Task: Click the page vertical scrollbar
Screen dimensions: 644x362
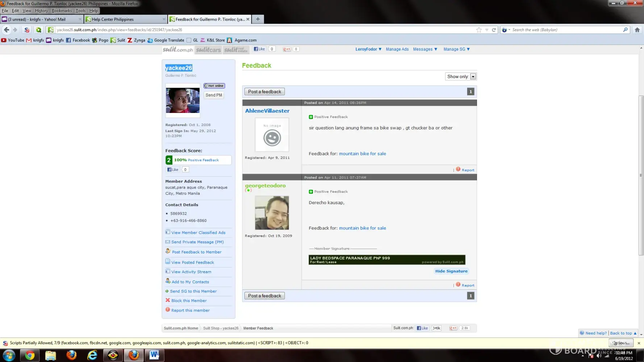Action: (x=641, y=174)
